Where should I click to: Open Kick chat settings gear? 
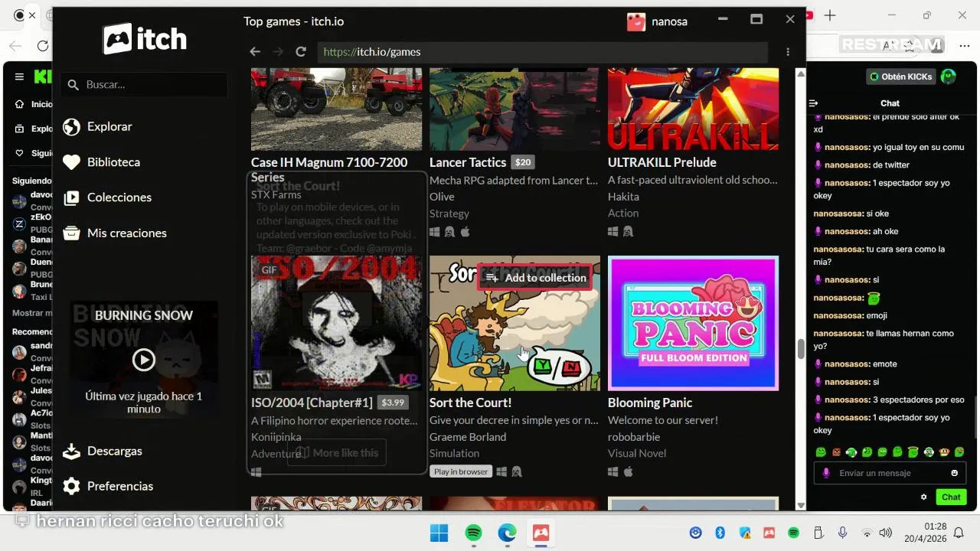tap(923, 497)
